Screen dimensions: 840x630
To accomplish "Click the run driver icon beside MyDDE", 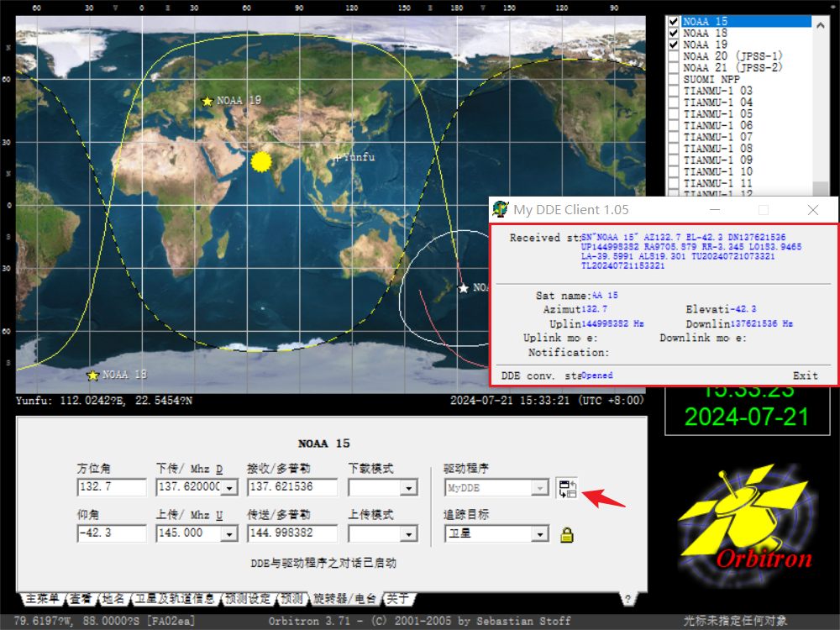I will 567,488.
